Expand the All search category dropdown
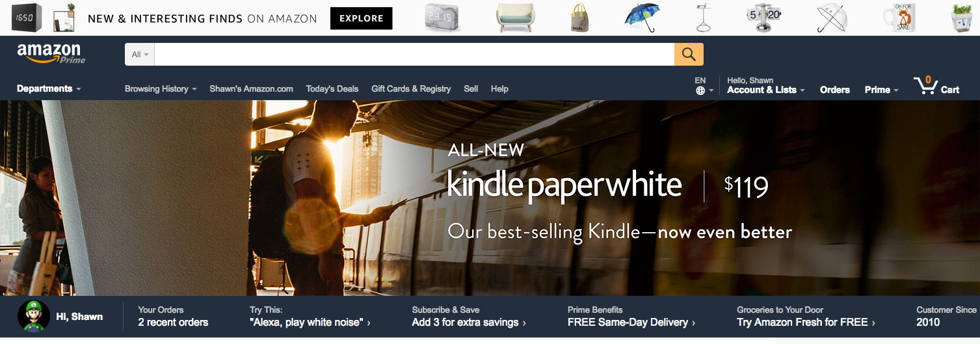The width and height of the screenshot is (980, 344). click(x=140, y=55)
